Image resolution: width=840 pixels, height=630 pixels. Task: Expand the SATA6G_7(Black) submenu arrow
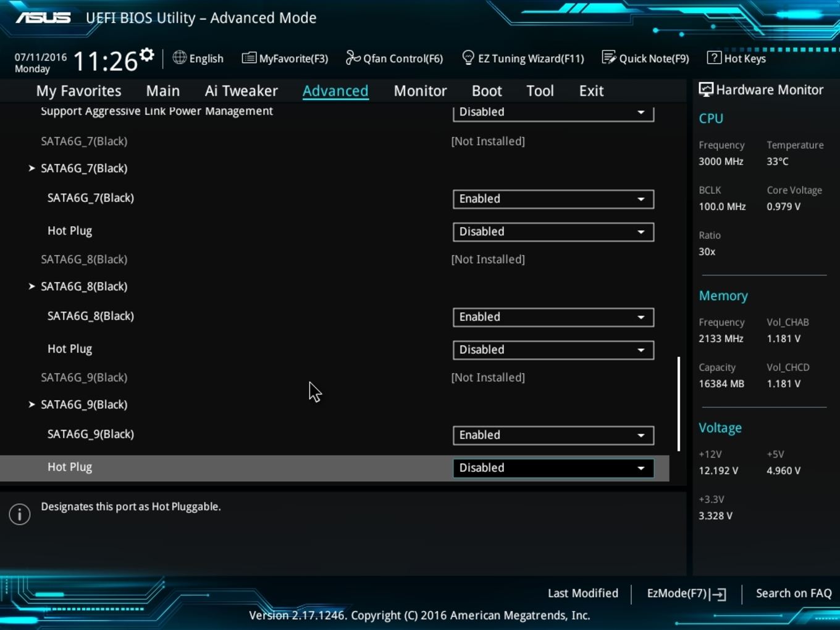(x=31, y=168)
